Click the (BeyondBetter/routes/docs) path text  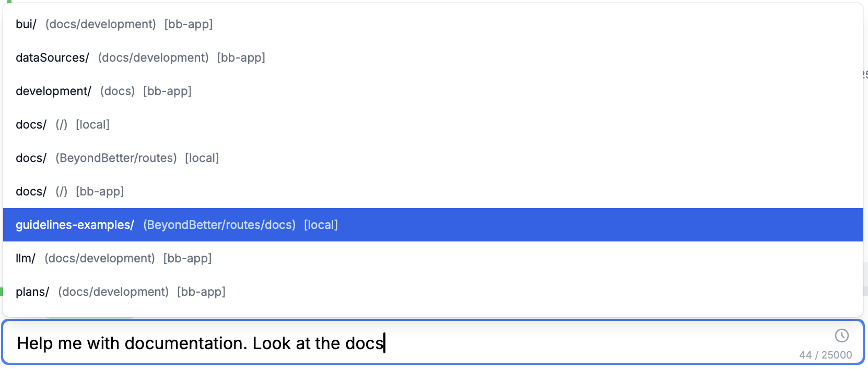(x=219, y=224)
